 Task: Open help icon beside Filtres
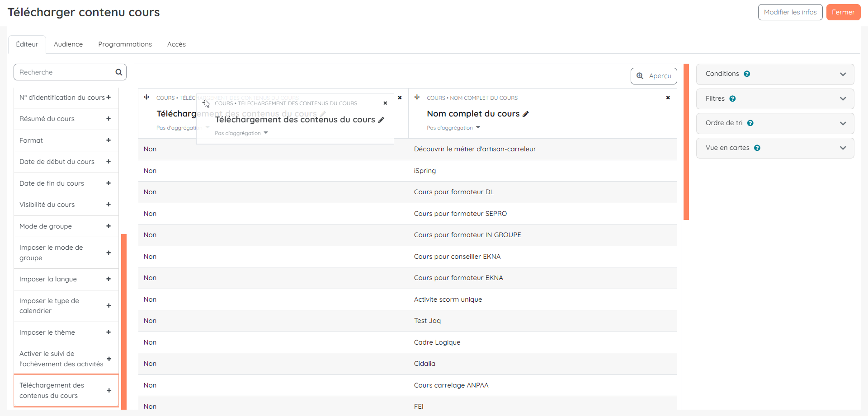tap(732, 99)
